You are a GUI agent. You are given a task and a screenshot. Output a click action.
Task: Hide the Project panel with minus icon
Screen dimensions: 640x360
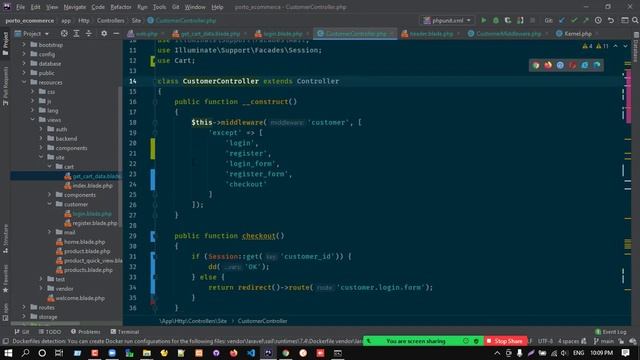click(x=116, y=33)
